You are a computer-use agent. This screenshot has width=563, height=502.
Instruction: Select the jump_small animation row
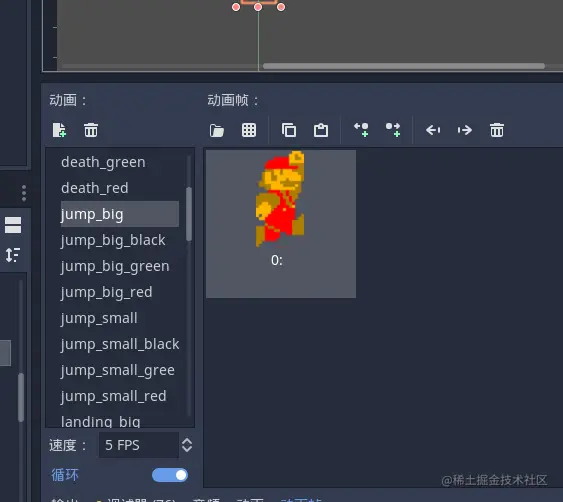(120, 318)
